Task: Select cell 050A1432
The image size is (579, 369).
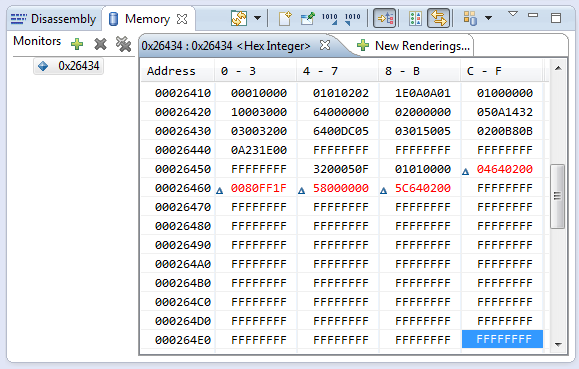Action: coord(505,112)
